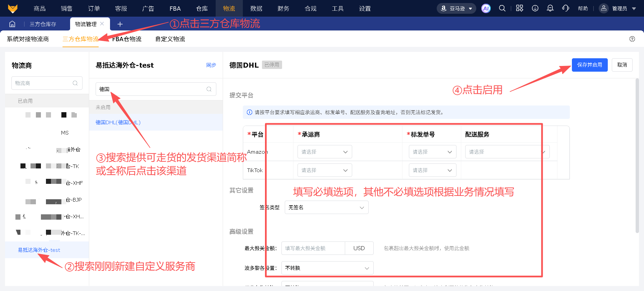Screen dimensions: 644x291
Task: Select the MS provider row
Action: pos(47,133)
